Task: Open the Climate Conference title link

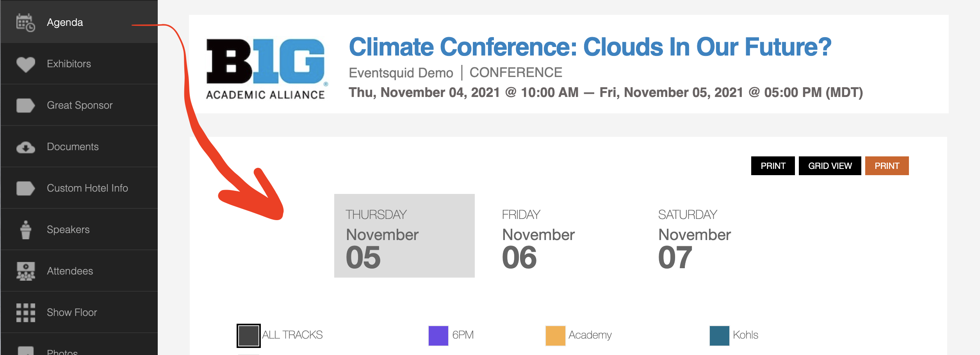Action: 590,47
